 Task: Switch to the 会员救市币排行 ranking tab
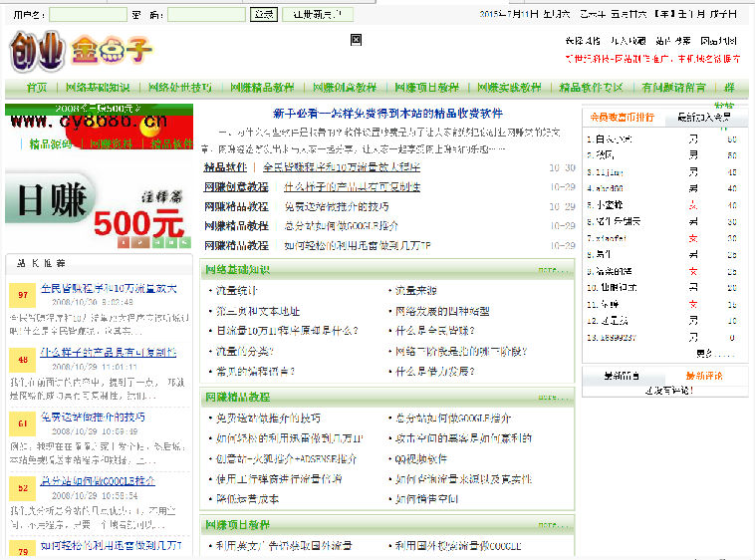click(623, 117)
